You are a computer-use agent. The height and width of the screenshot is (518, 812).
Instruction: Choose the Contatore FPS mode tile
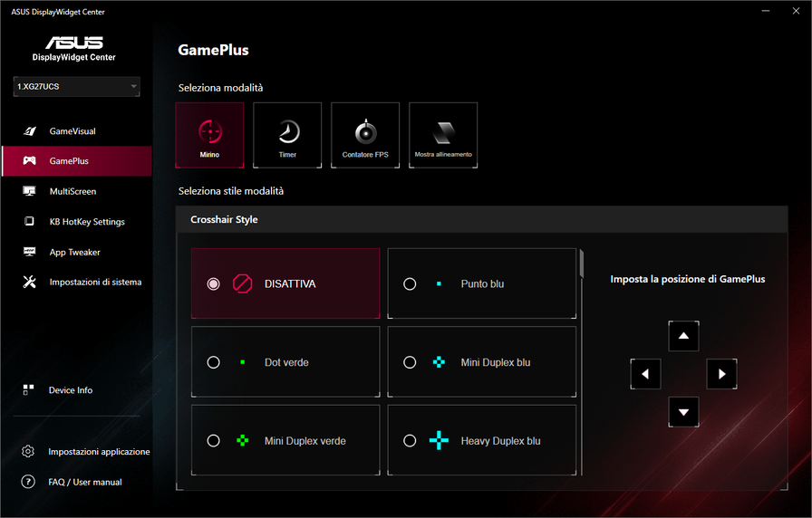point(365,135)
